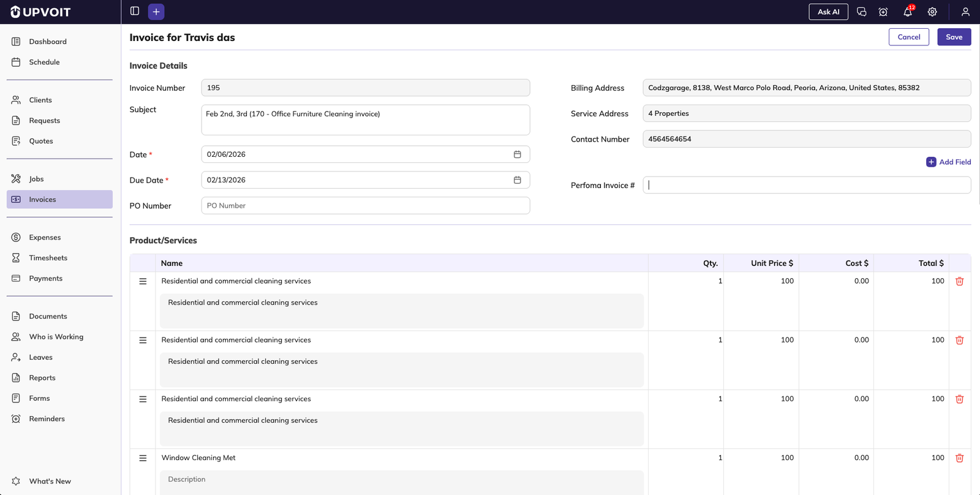Open Who is Working in sidebar

point(59,337)
